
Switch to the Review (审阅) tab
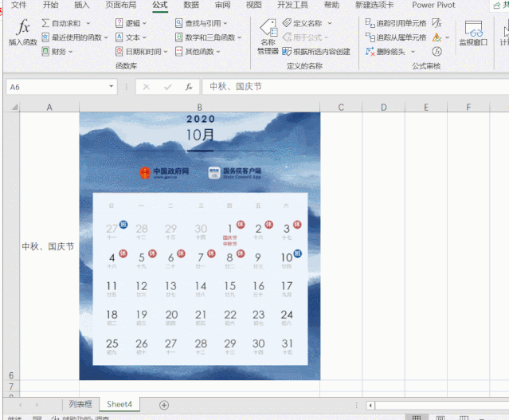(222, 5)
